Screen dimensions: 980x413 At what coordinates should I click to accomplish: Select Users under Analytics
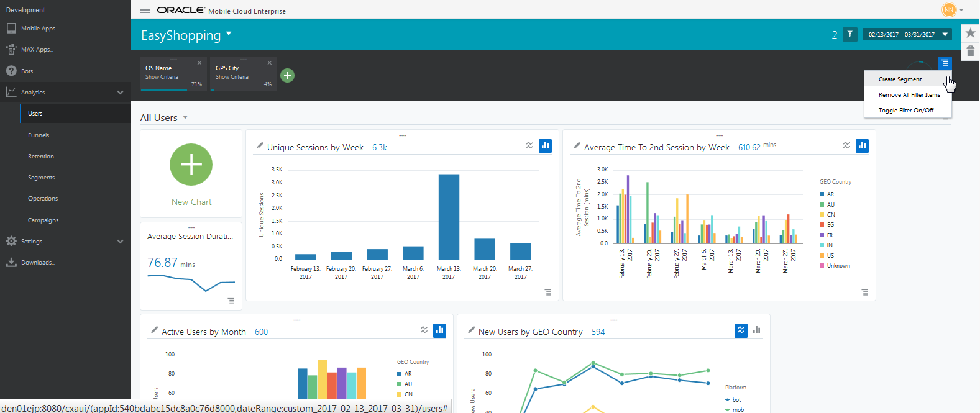[x=35, y=114]
